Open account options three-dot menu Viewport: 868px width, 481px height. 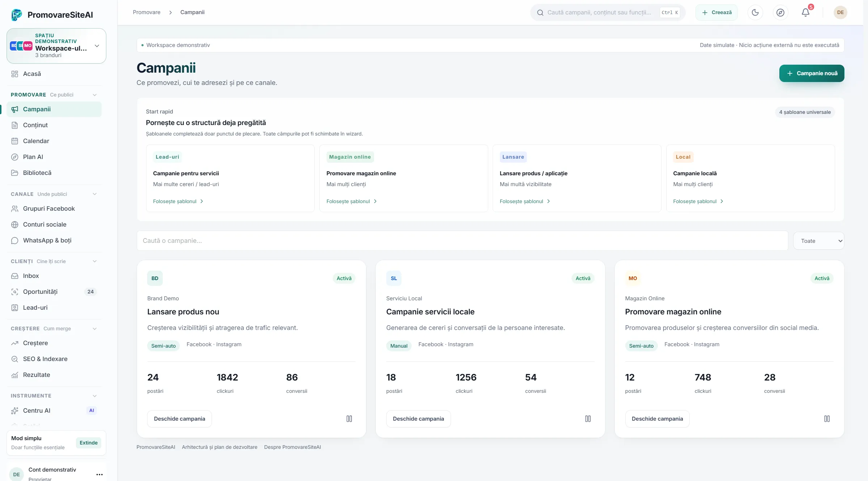click(x=99, y=474)
